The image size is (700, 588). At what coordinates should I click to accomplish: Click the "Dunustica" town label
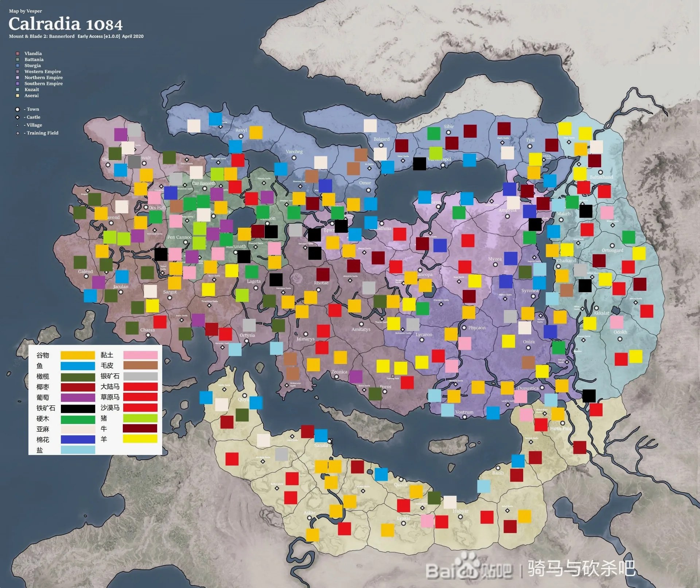528,388
